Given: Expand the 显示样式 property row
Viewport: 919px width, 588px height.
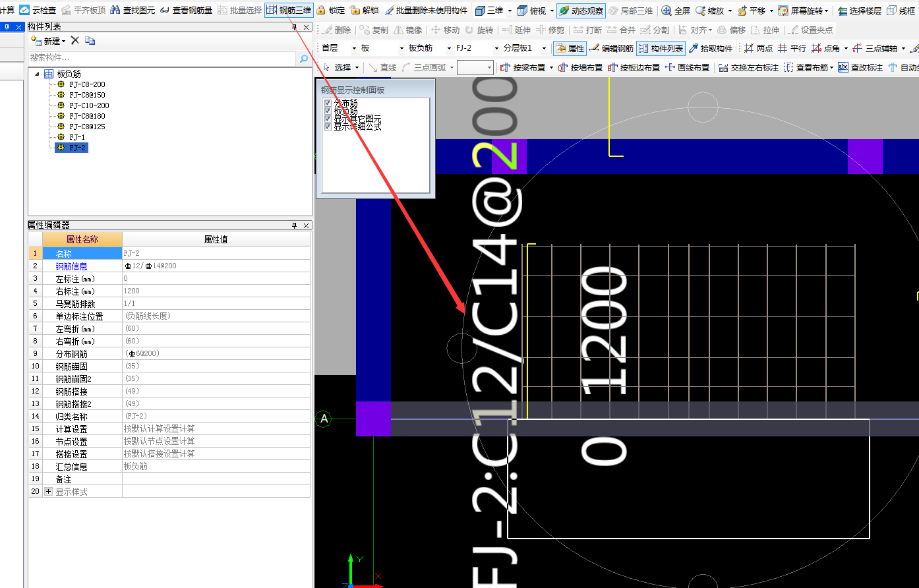Looking at the screenshot, I should (x=48, y=492).
